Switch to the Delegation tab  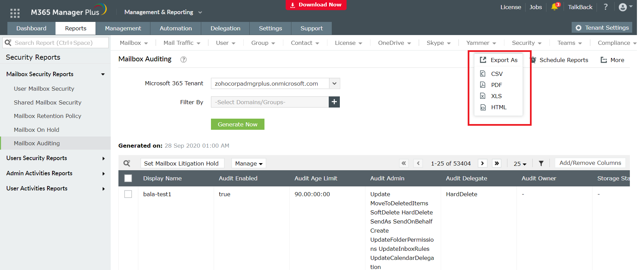coord(225,28)
